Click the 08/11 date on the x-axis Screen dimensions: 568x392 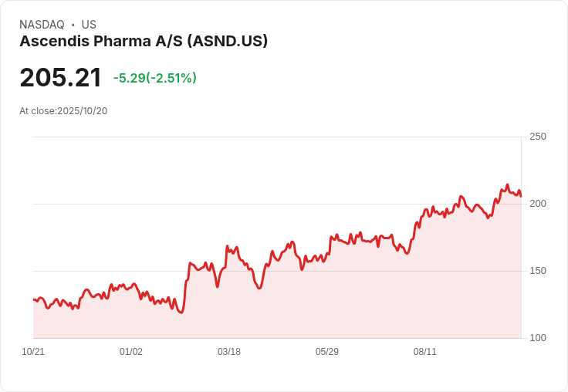pyautogui.click(x=425, y=352)
